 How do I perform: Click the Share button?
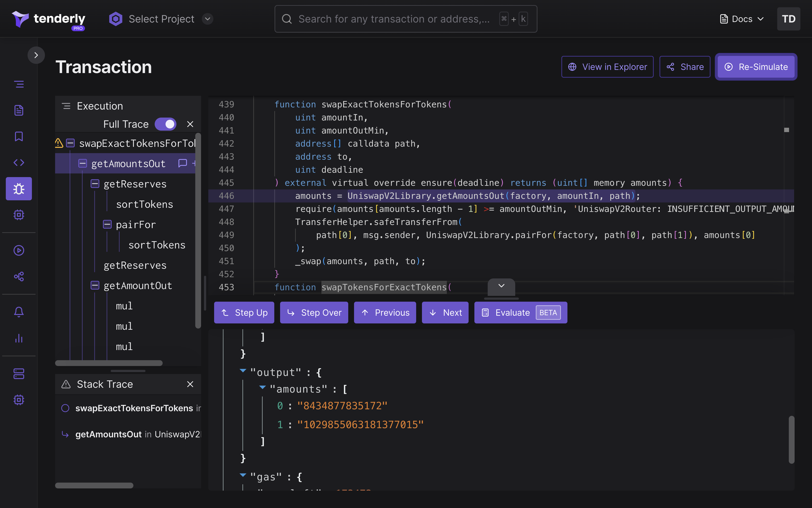click(x=685, y=67)
